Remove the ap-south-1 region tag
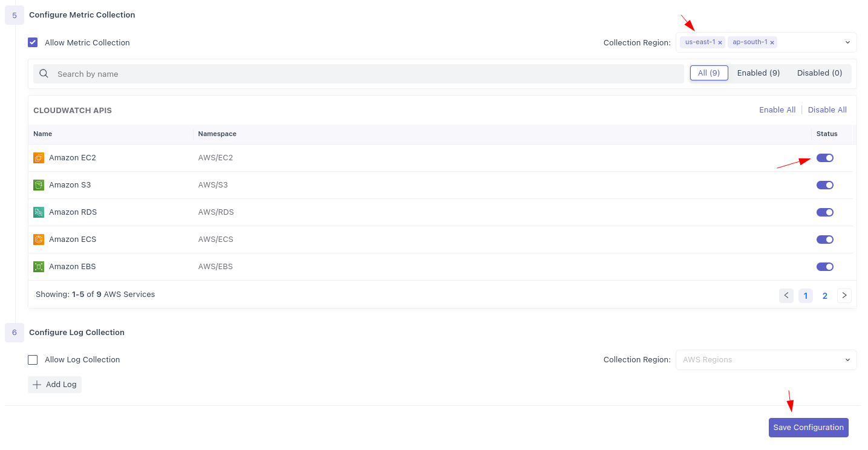This screenshot has height=450, width=868. click(x=772, y=43)
